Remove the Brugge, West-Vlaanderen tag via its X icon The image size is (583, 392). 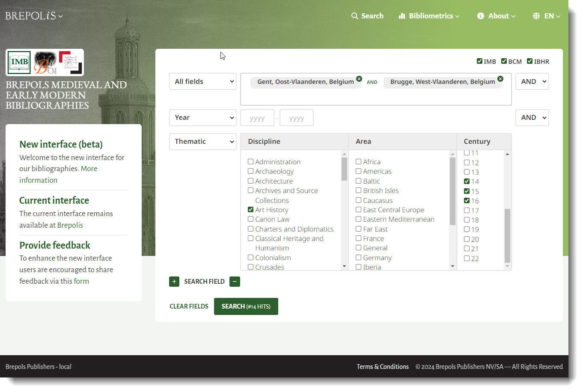500,79
